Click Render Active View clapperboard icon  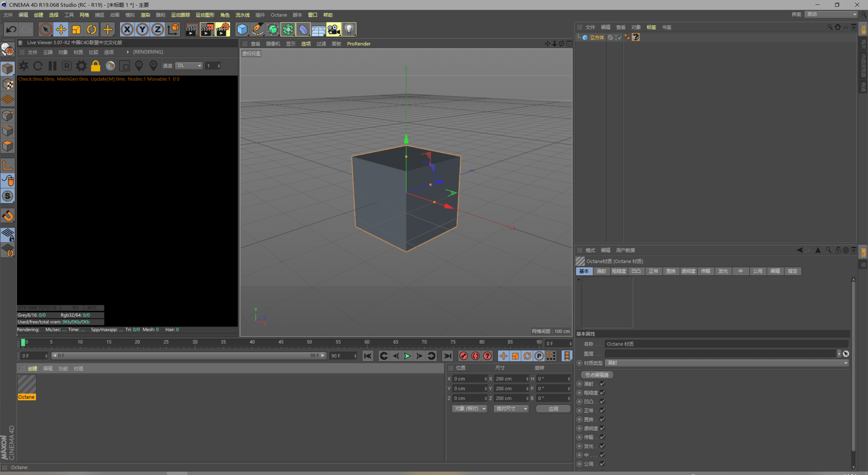tap(192, 30)
